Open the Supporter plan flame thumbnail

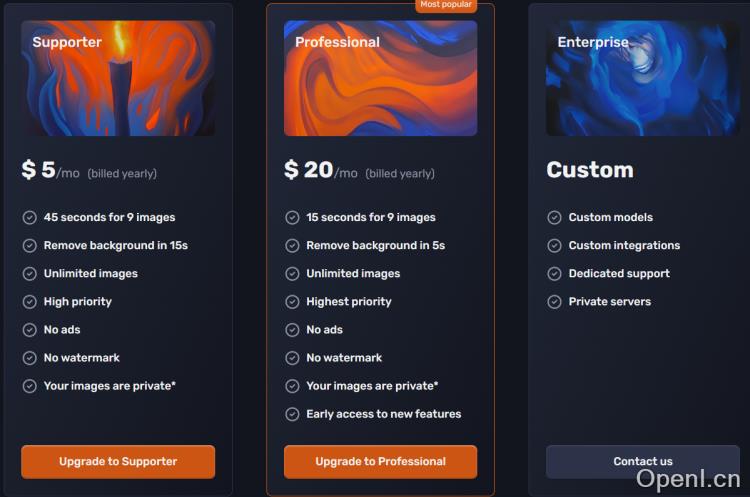(118, 78)
